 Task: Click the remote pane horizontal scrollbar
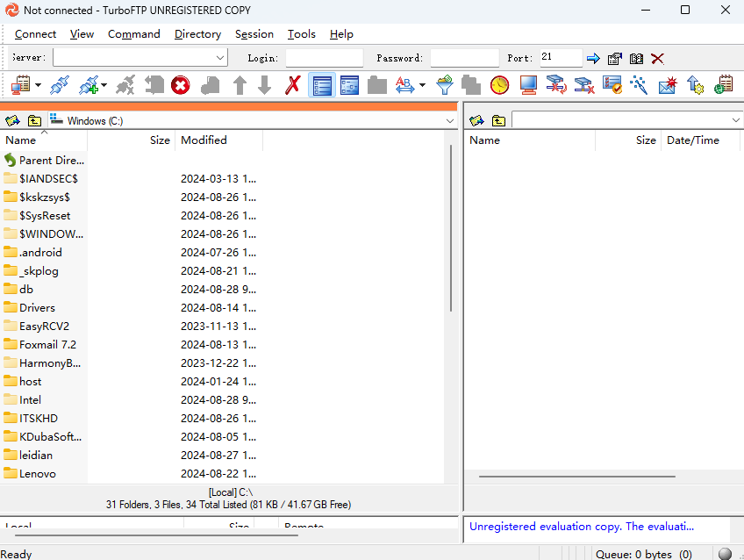(577, 476)
